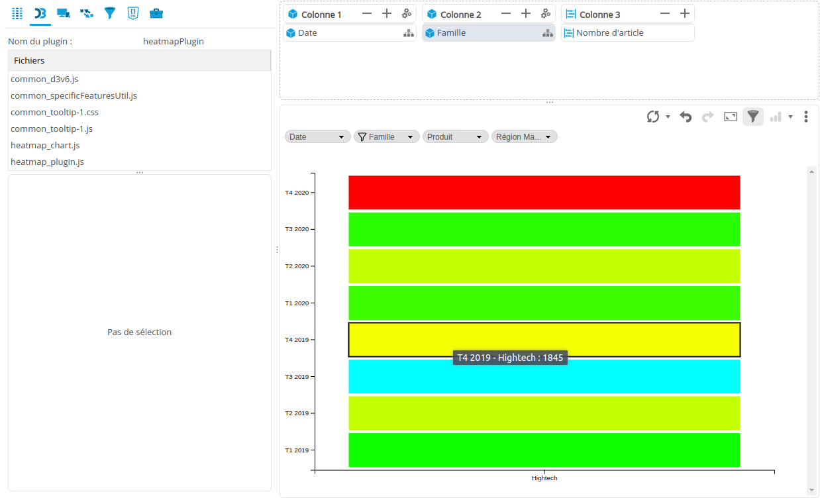Image resolution: width=820 pixels, height=504 pixels.
Task: Undo the last chart action
Action: [x=686, y=117]
